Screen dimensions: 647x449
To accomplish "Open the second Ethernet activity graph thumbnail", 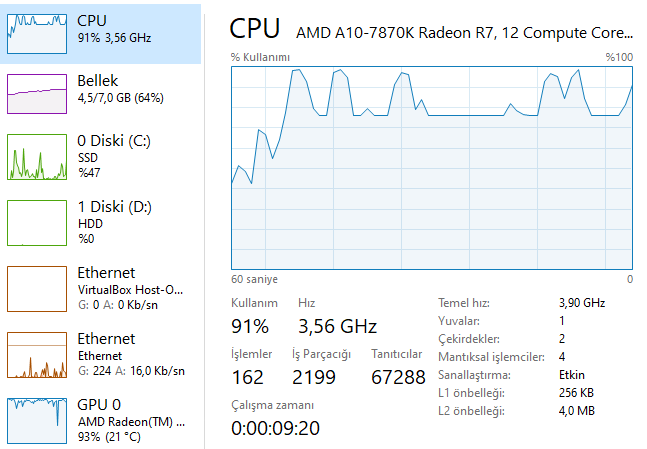I will point(37,354).
